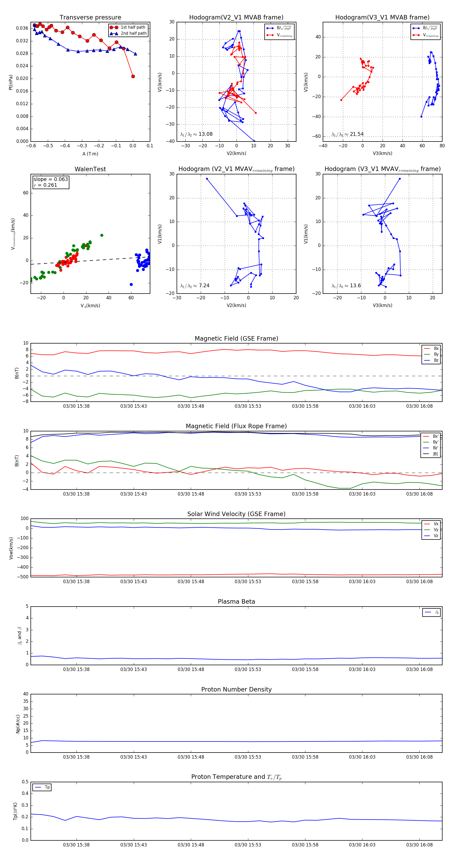The image size is (473, 868).
Task: Click the "Solar Wind Velocity (GSE Frame)" title
Action: coord(236,514)
